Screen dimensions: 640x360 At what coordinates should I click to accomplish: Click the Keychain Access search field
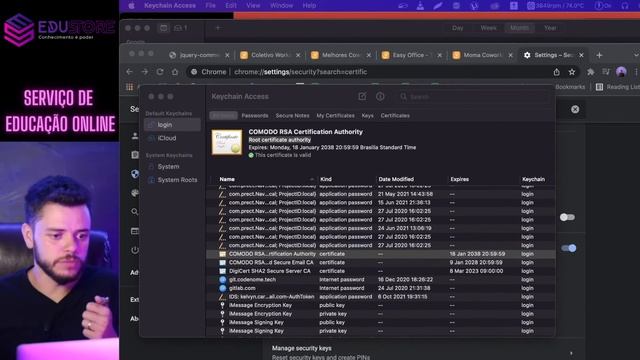pos(473,97)
